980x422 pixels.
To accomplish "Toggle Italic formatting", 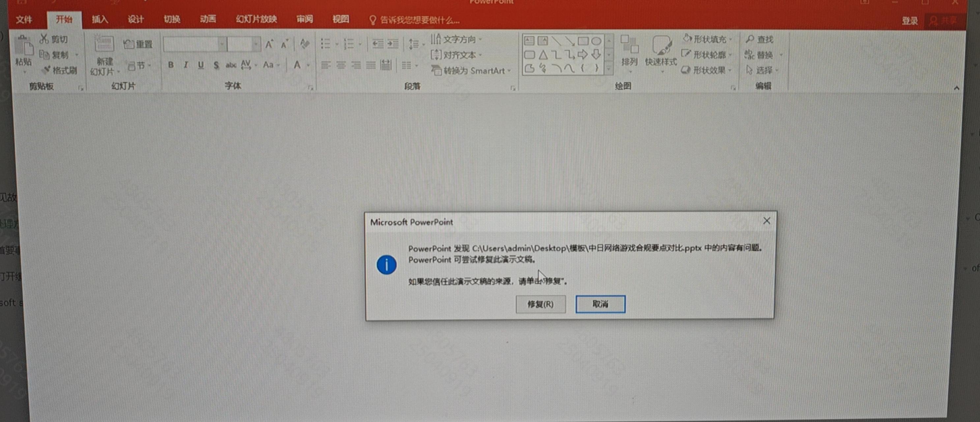I will click(186, 65).
